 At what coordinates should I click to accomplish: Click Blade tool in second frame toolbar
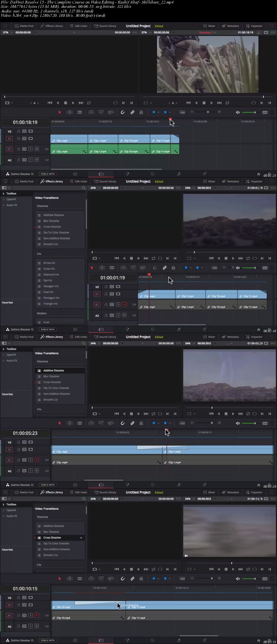[x=112, y=268]
